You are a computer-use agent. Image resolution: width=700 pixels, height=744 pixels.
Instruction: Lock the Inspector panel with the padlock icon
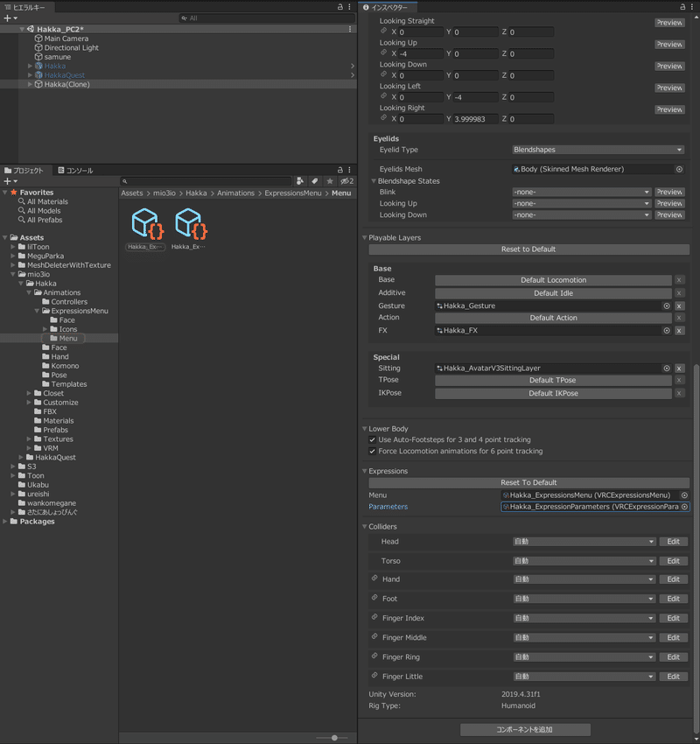[682, 7]
